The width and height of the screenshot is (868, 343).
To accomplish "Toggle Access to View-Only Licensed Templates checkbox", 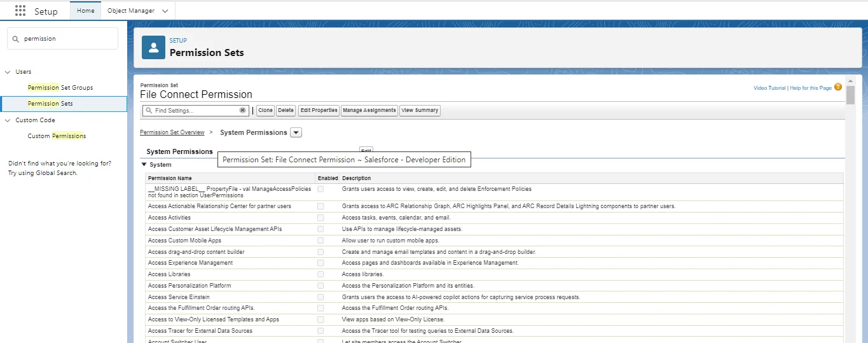I will click(x=321, y=319).
